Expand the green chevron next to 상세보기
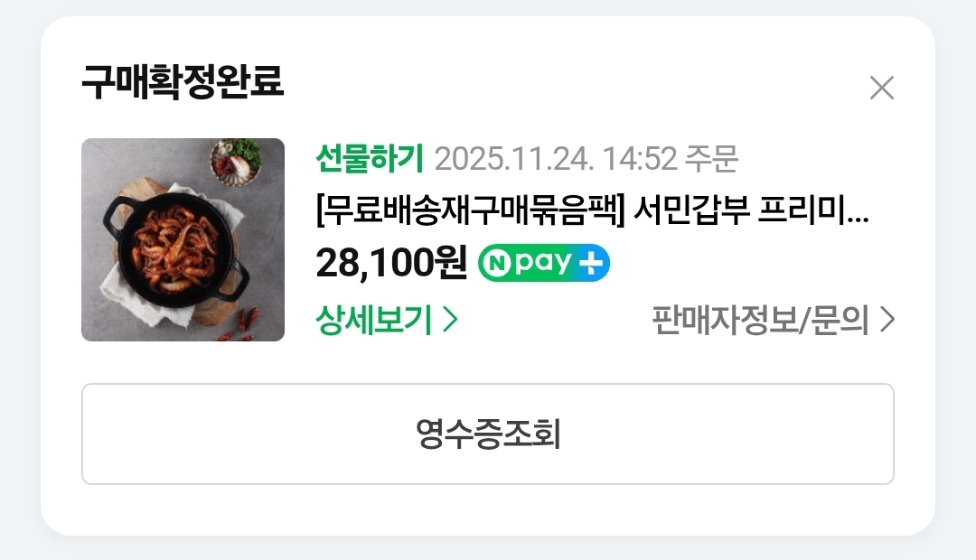976x560 pixels. click(451, 320)
